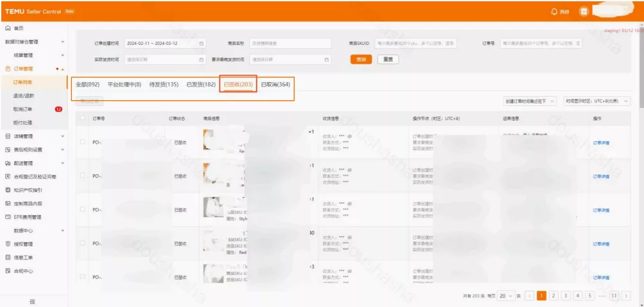Open the 时间显示时区 UTC+8 dropdown
The height and width of the screenshot is (307, 644).
point(596,101)
